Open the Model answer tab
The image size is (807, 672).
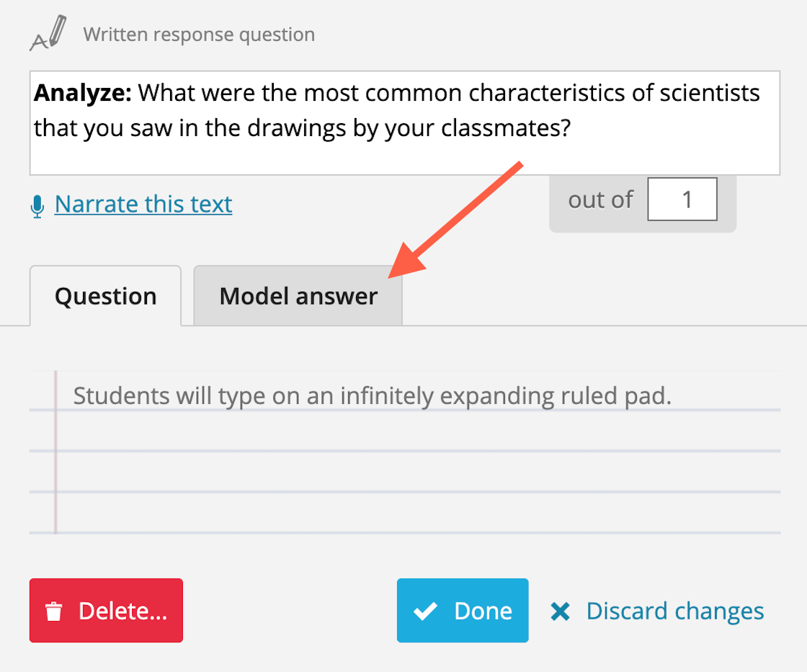click(298, 296)
